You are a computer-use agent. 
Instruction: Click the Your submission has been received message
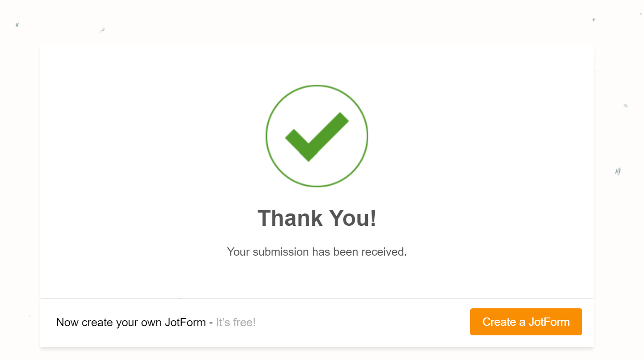(316, 252)
